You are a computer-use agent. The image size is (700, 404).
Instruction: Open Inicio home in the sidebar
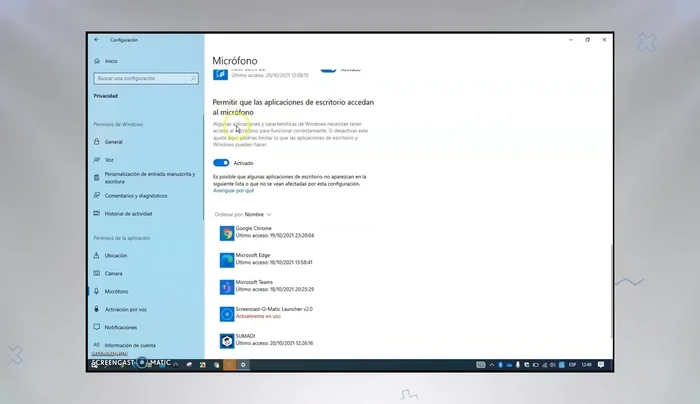click(111, 60)
